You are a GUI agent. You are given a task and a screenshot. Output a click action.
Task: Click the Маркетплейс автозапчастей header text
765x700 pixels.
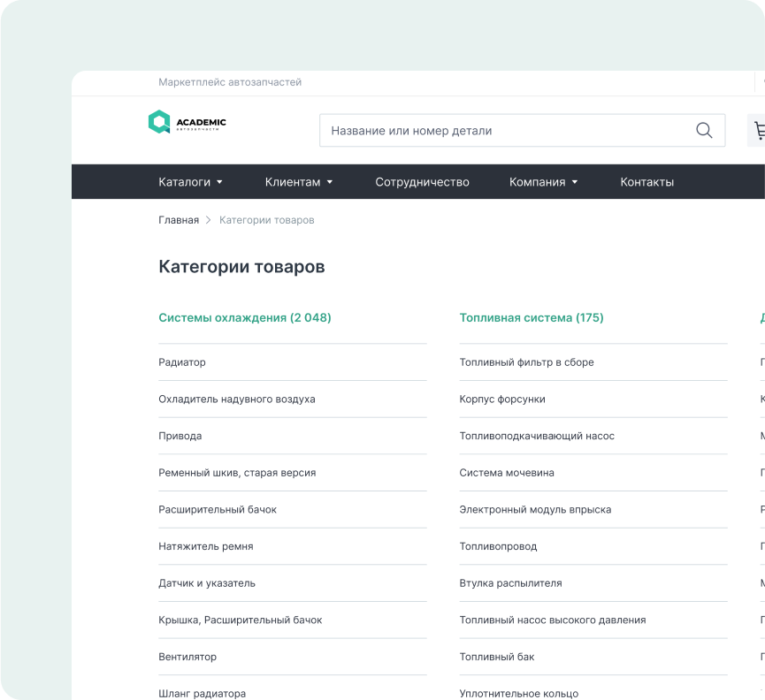(230, 82)
